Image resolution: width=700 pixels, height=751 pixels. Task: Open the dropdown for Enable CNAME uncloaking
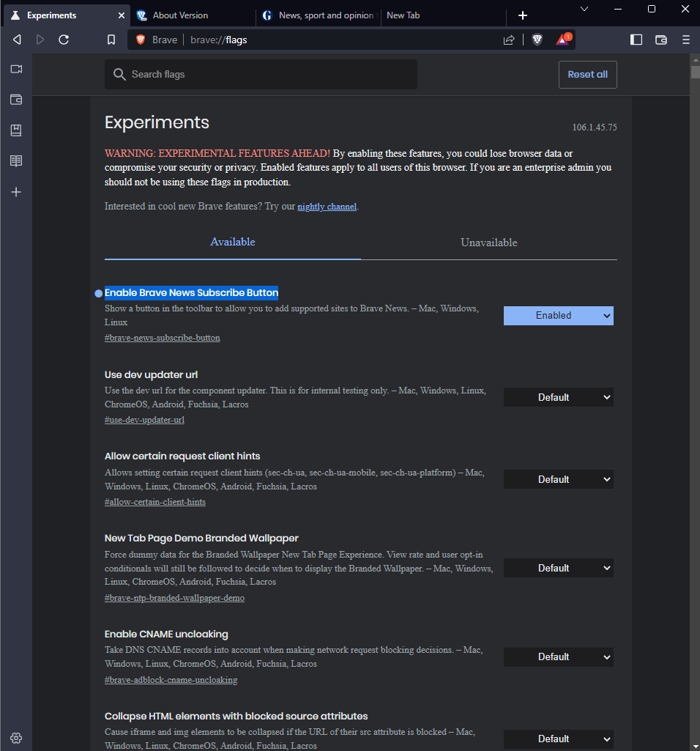point(558,656)
